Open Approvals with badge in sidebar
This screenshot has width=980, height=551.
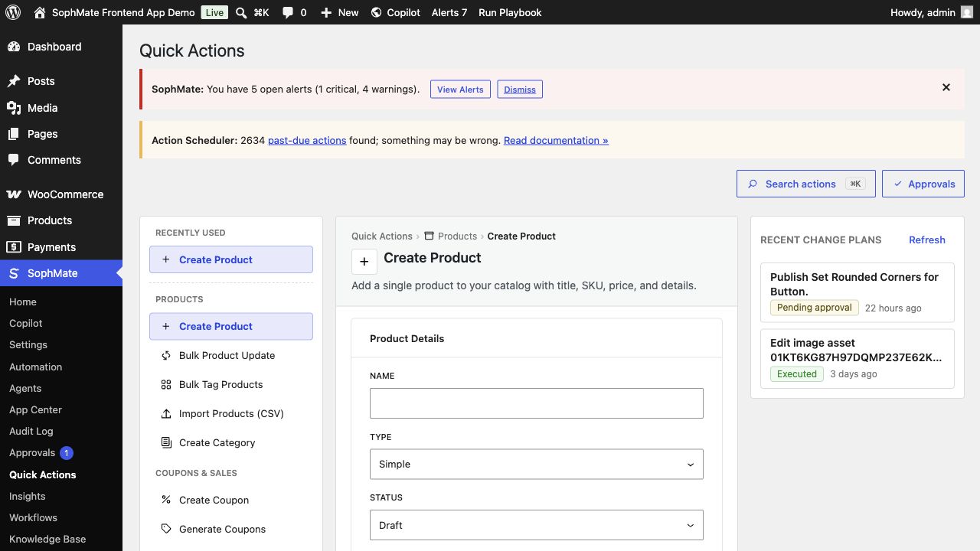(x=41, y=452)
